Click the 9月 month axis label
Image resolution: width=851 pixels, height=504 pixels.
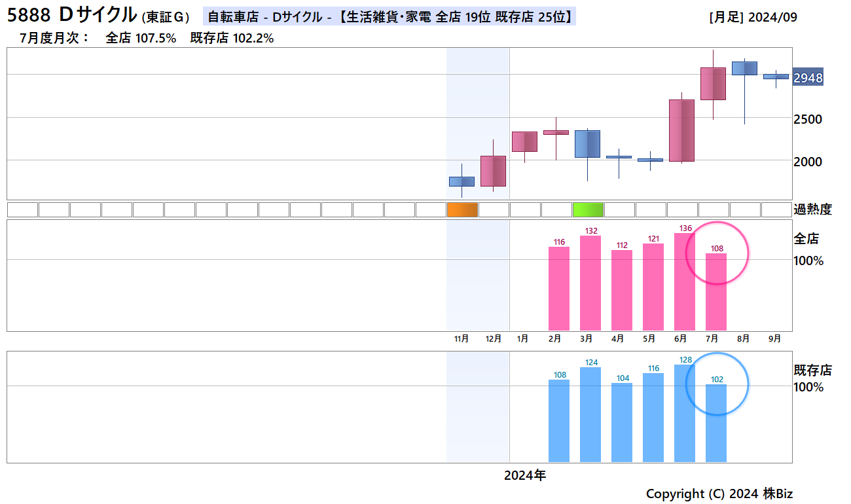(x=774, y=338)
